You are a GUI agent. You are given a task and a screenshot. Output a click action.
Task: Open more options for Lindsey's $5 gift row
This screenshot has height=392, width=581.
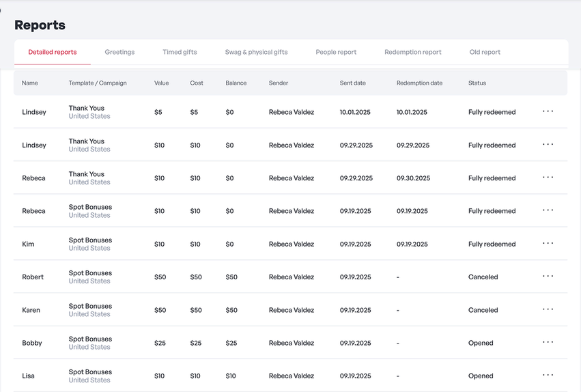[x=548, y=111]
